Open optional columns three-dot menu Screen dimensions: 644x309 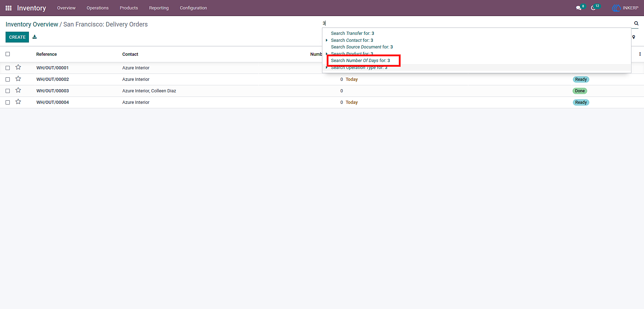(x=640, y=54)
